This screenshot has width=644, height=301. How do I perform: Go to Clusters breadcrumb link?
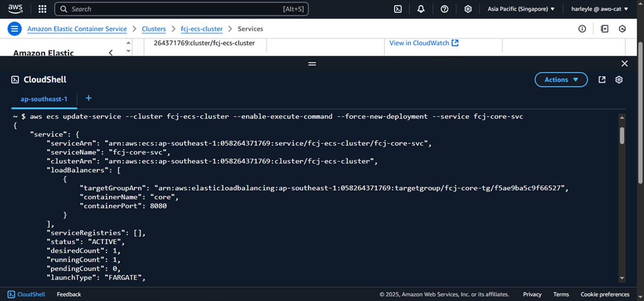click(154, 29)
